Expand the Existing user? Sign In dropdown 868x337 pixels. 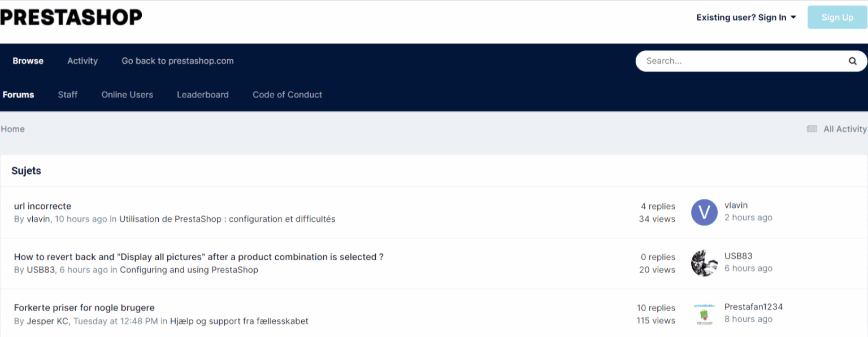(741, 17)
